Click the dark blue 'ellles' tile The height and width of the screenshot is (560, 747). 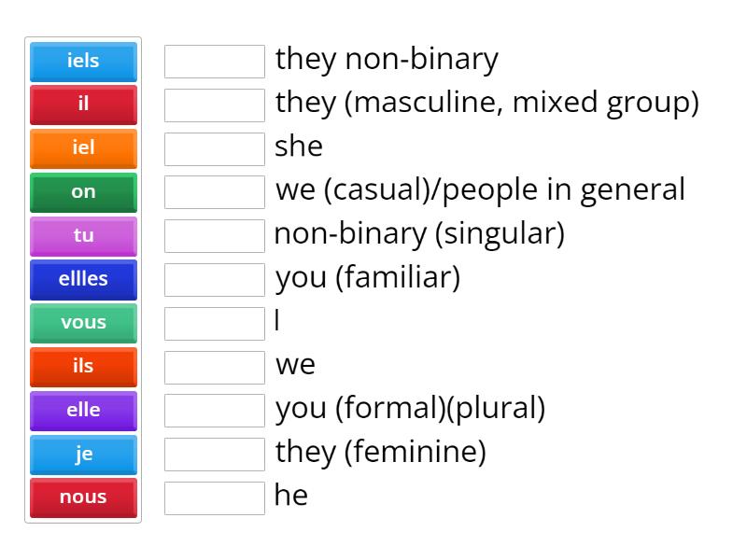83,280
